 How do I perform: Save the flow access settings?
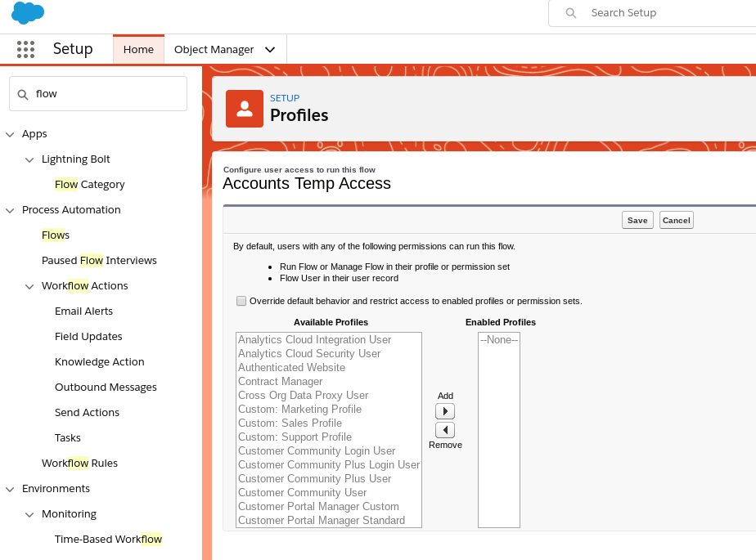pyautogui.click(x=637, y=220)
